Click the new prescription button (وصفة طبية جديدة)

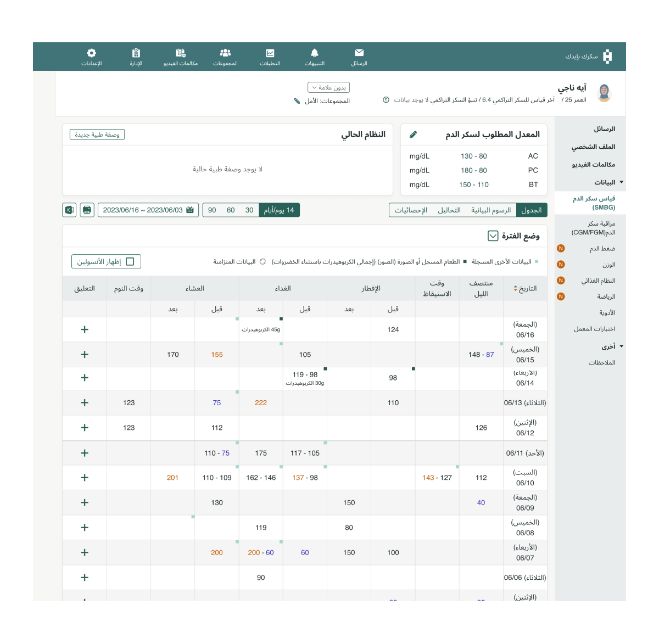click(97, 135)
